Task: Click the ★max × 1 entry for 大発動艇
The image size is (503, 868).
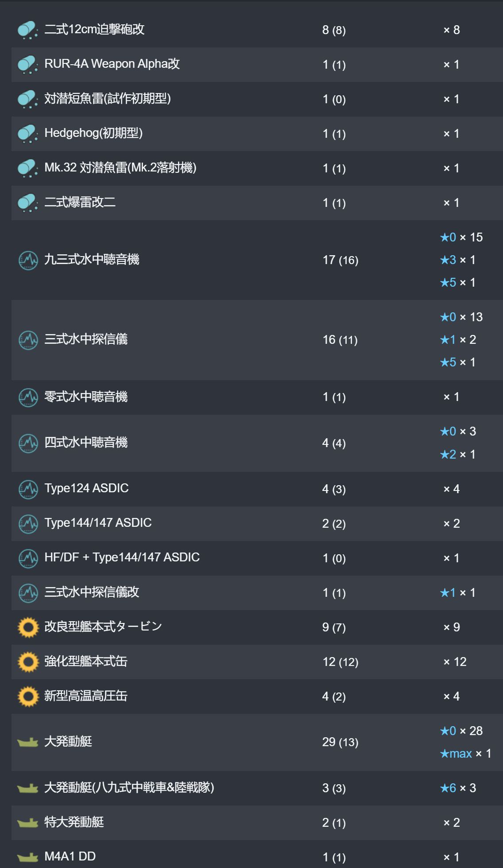Action: (x=466, y=754)
